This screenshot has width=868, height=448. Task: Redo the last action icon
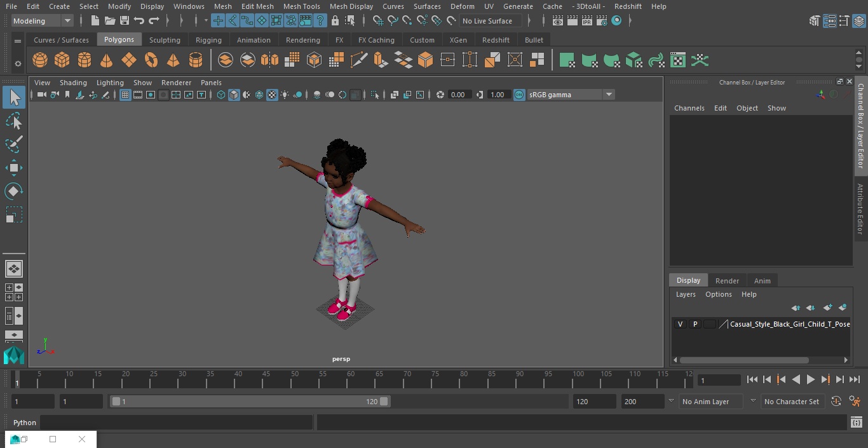pos(154,21)
